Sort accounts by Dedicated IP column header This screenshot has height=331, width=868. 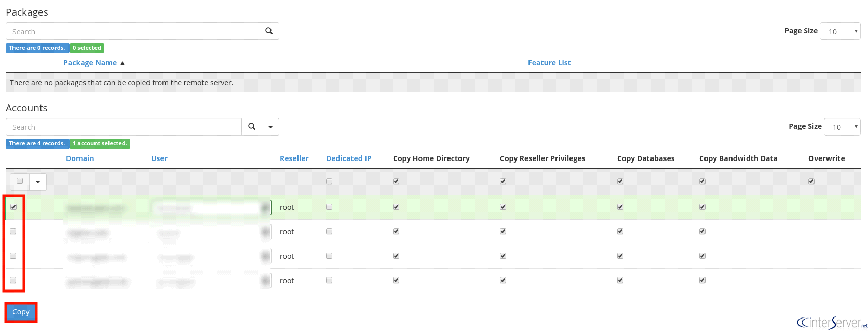(x=349, y=158)
